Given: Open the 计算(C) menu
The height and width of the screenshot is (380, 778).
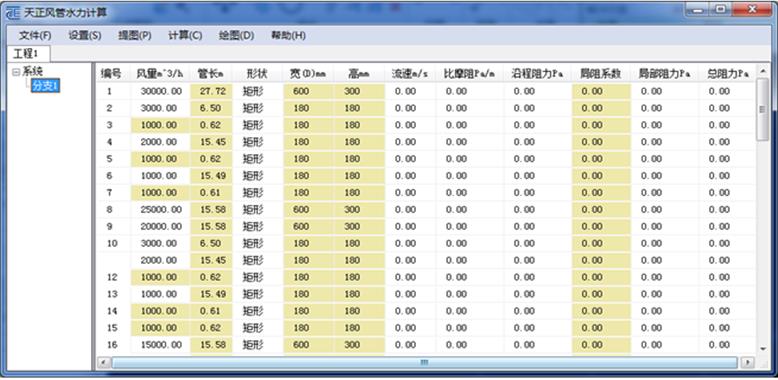Looking at the screenshot, I should (x=185, y=36).
